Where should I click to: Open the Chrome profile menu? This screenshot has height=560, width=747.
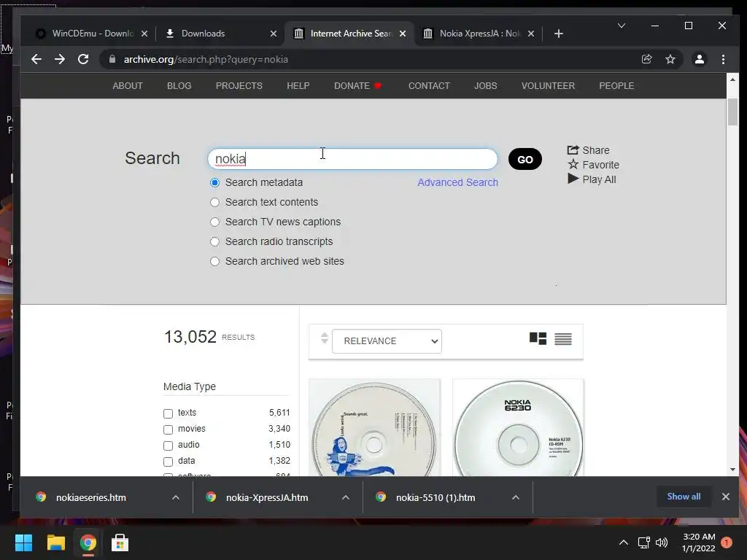point(700,59)
